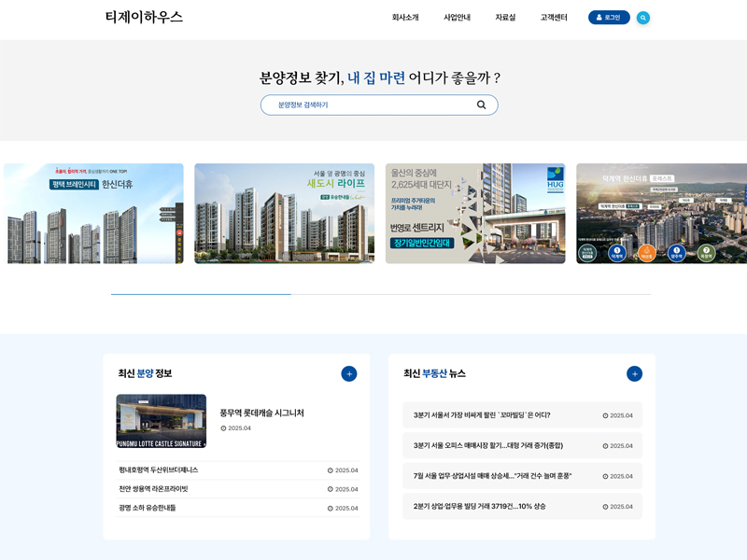This screenshot has height=560, width=747.
Task: Select the 자료실 menu item
Action: pos(505,18)
